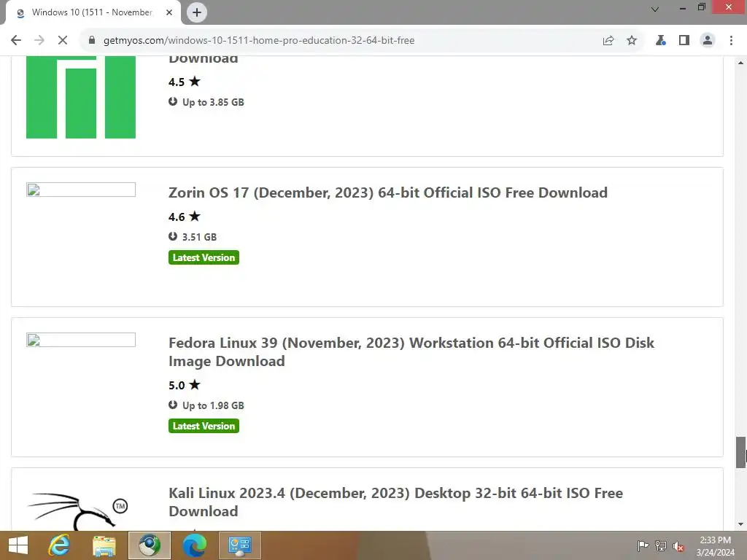747x560 pixels.
Task: Open Kali Linux 2023.4 Desktop download link
Action: 395,502
